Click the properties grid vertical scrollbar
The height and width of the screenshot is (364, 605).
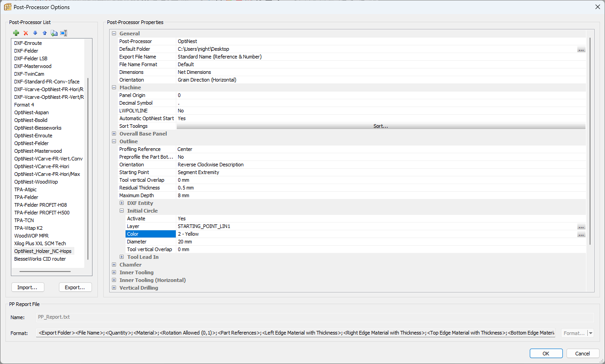click(590, 141)
